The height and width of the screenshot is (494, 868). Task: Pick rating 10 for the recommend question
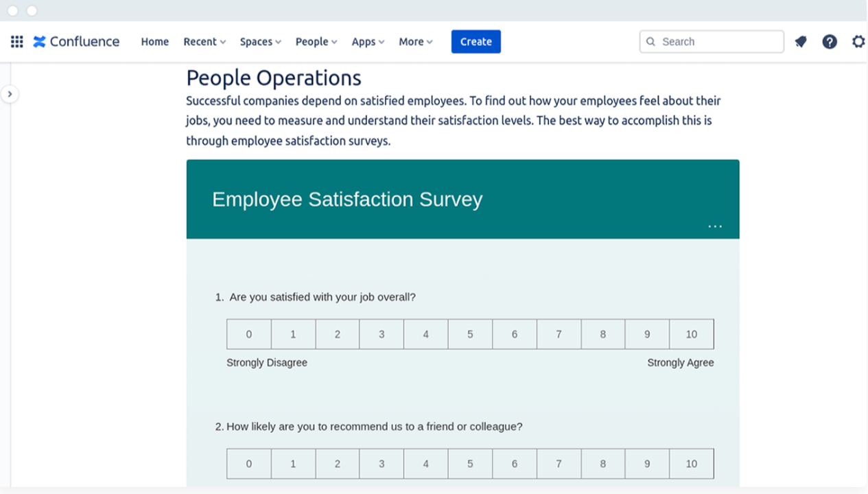pos(691,463)
